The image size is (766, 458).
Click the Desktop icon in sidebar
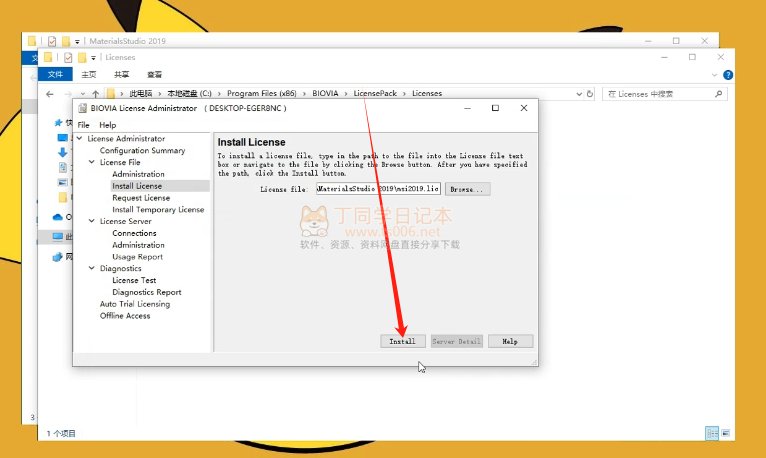pos(63,138)
